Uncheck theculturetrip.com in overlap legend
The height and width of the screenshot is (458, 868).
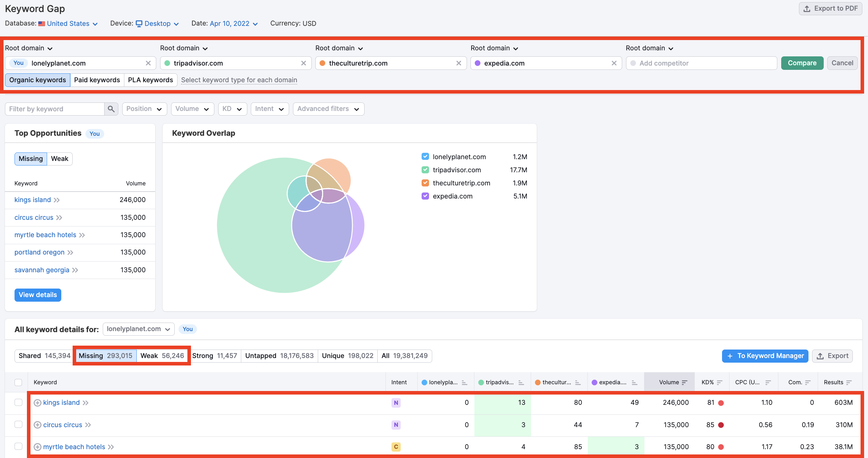point(425,183)
